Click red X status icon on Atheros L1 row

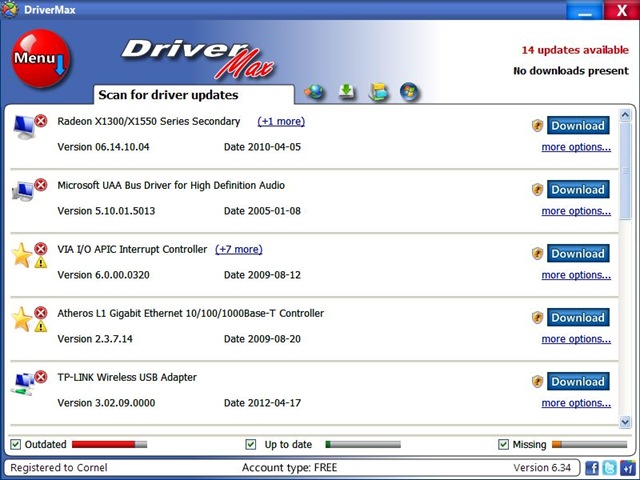coord(41,313)
